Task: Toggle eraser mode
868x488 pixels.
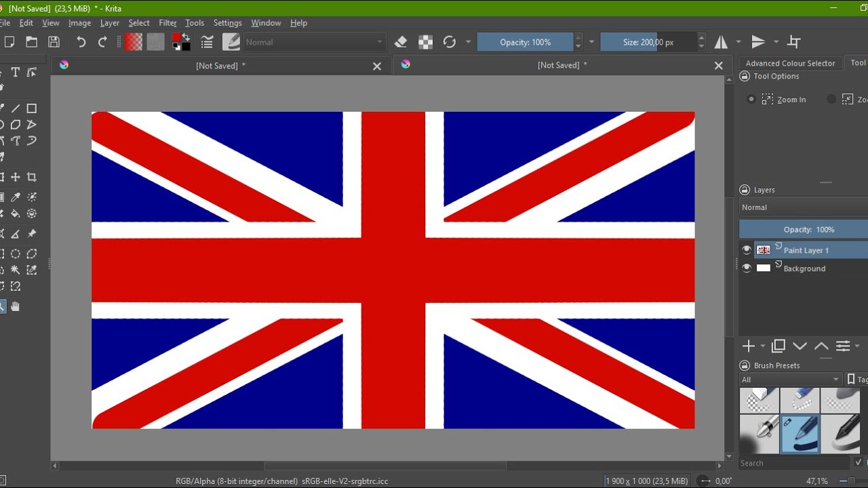Action: 401,42
